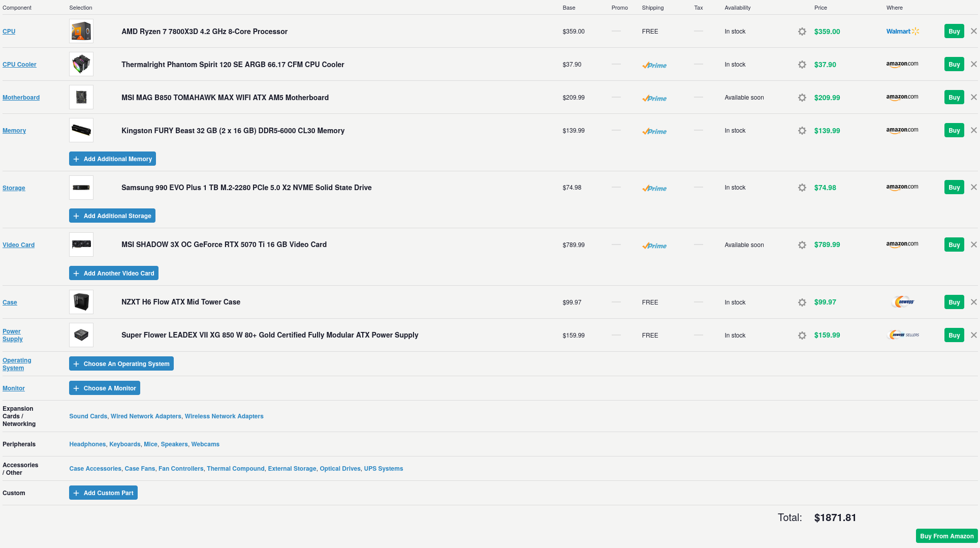
Task: Click the Amazon logo in Memory row
Action: (902, 130)
